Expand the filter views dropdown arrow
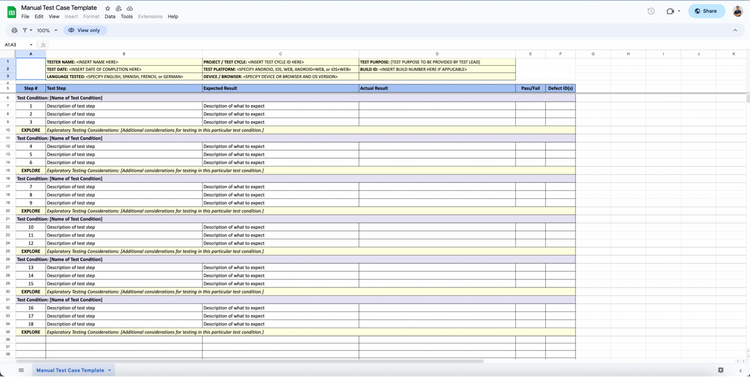Viewport: 750px width, 377px height. 31,30
